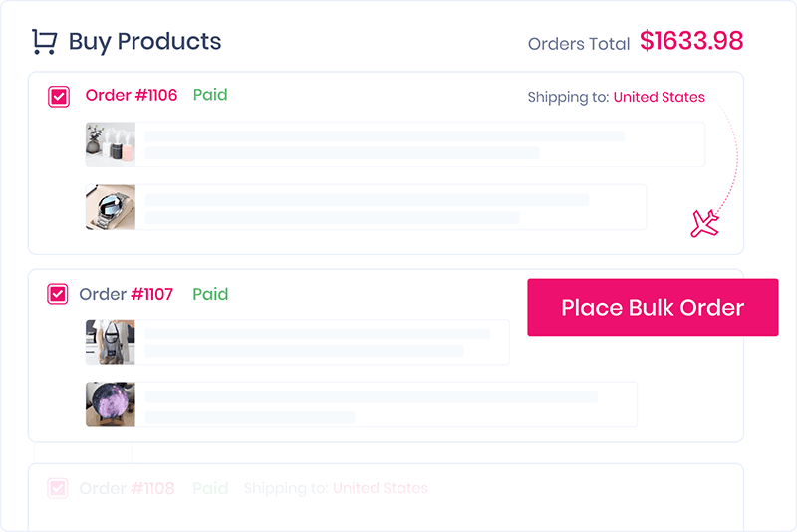Click the Buy Products heading
The height and width of the screenshot is (532, 797).
pyautogui.click(x=144, y=42)
